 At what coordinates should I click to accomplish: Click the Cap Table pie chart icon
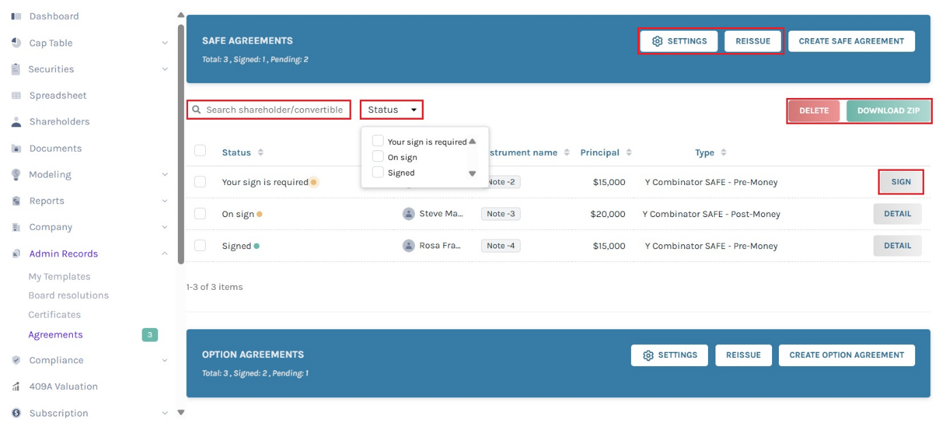(x=16, y=43)
